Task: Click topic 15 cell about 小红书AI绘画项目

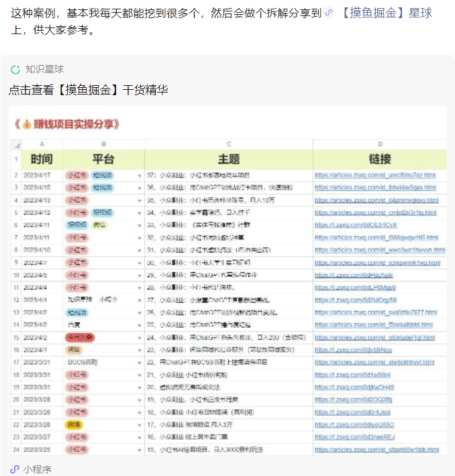Action: [229, 450]
